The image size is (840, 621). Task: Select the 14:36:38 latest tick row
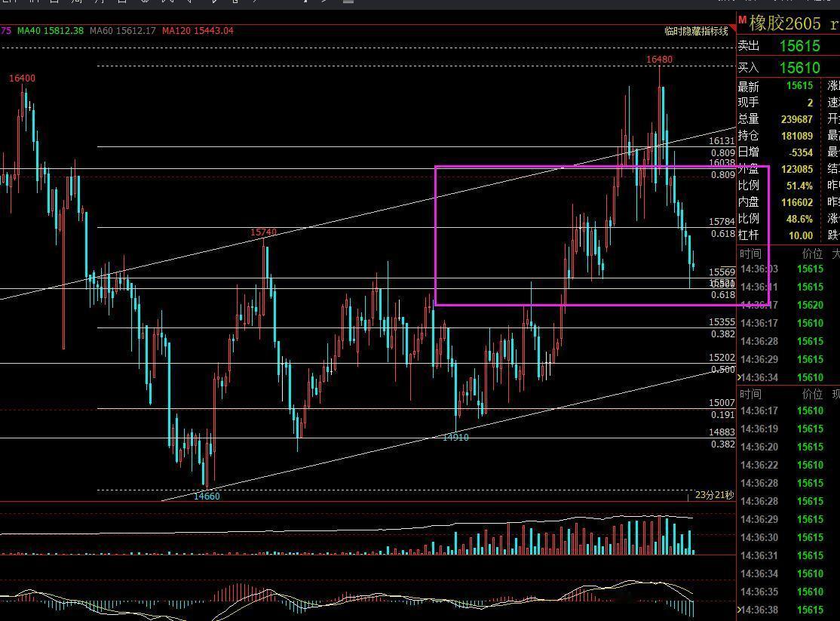click(x=789, y=610)
